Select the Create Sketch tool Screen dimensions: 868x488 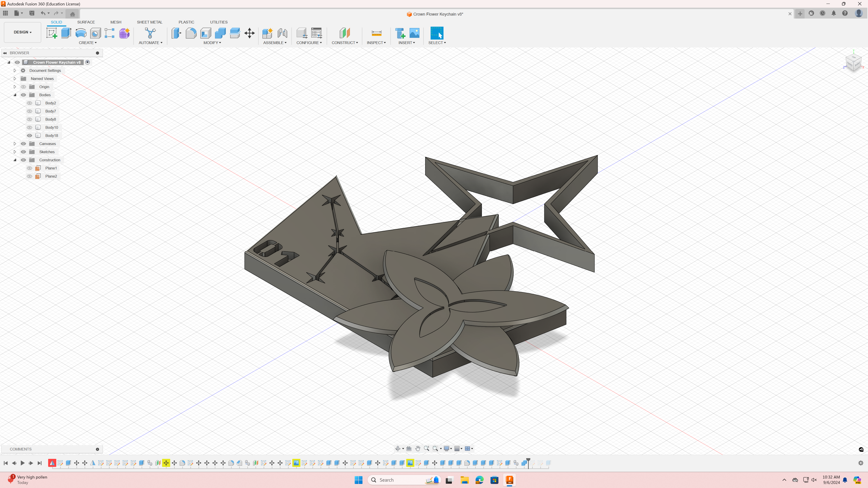click(52, 33)
